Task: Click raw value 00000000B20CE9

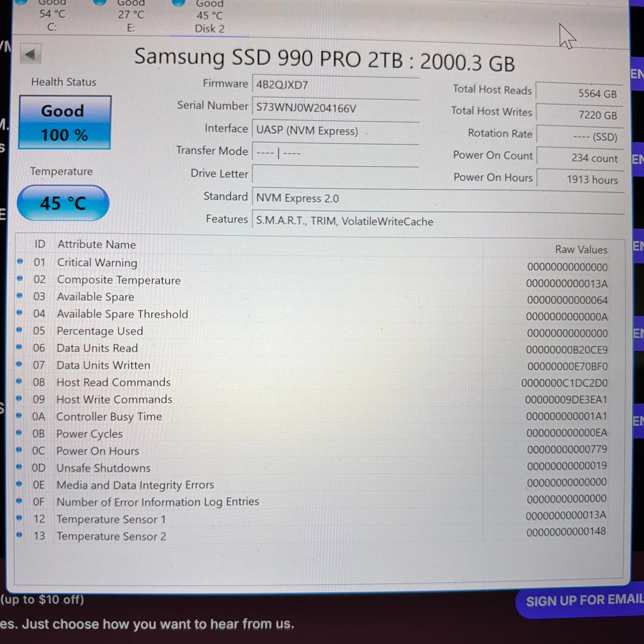Action: [x=567, y=350]
